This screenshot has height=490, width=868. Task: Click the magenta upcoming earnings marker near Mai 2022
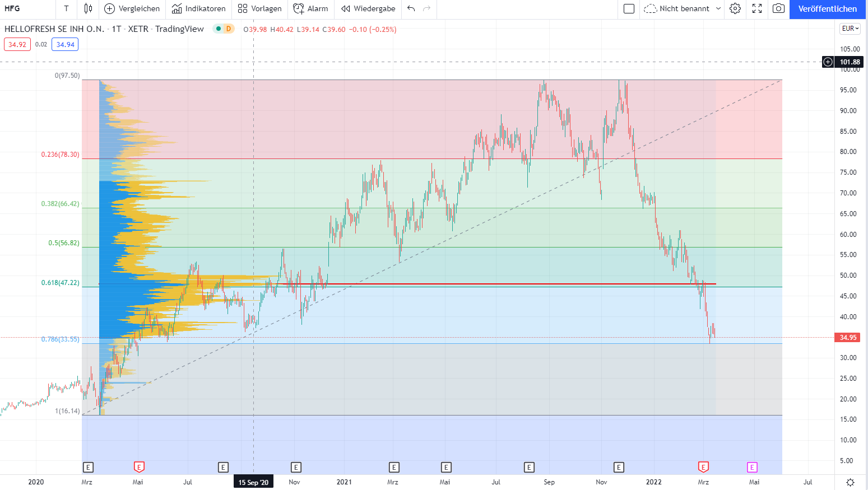pos(752,467)
